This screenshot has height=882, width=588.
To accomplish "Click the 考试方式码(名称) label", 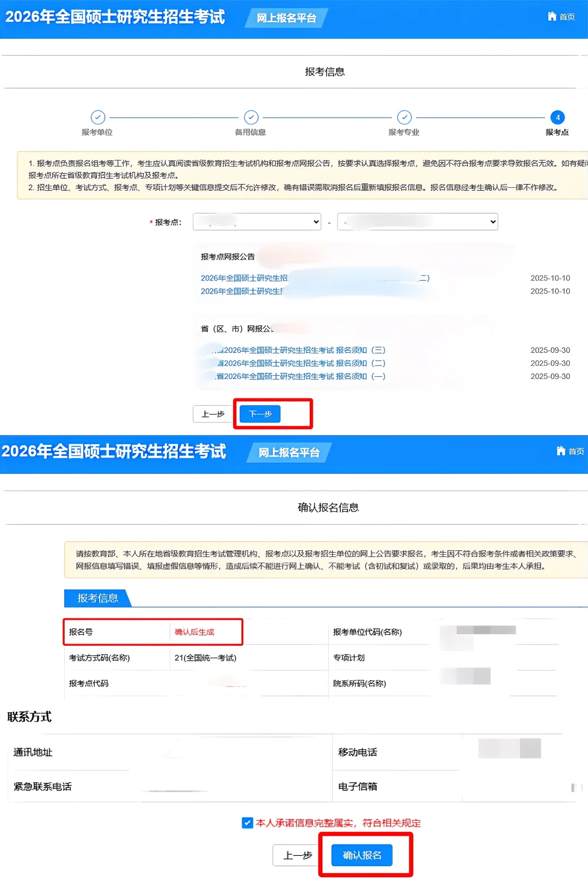I will point(99,658).
